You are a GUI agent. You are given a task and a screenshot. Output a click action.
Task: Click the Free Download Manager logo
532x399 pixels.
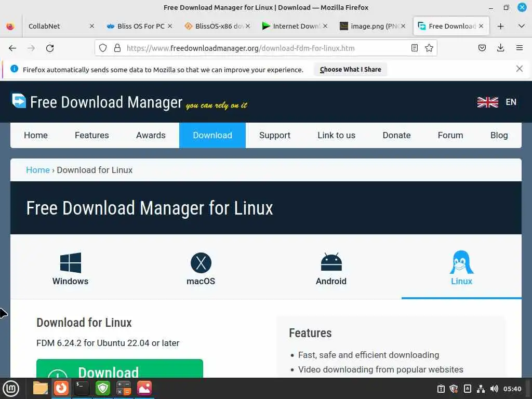tap(97, 102)
